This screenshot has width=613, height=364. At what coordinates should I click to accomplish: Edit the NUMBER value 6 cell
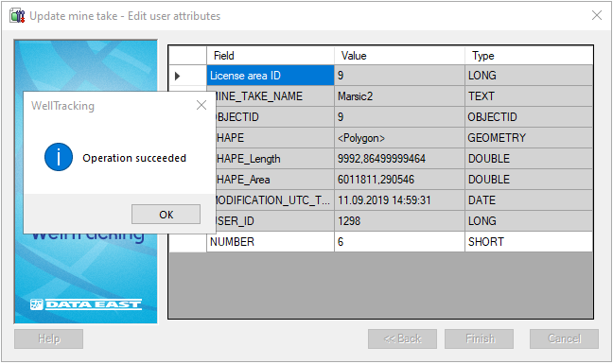(399, 242)
